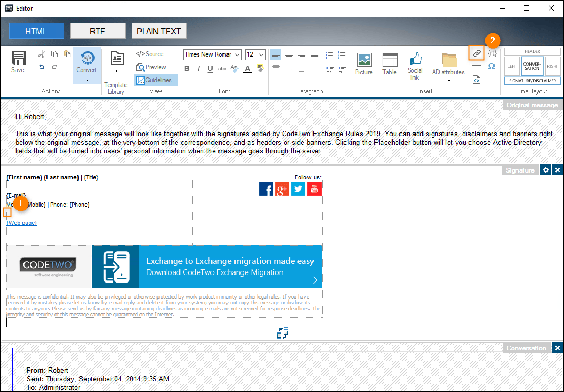This screenshot has width=564, height=392.
Task: Open the signature reorder icon below the banner
Action: tap(283, 333)
